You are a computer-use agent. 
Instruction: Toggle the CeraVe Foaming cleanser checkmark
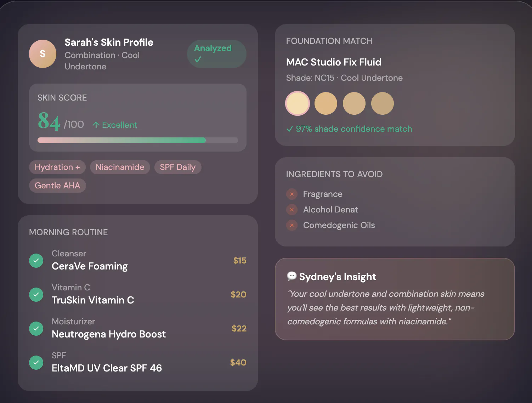tap(36, 261)
